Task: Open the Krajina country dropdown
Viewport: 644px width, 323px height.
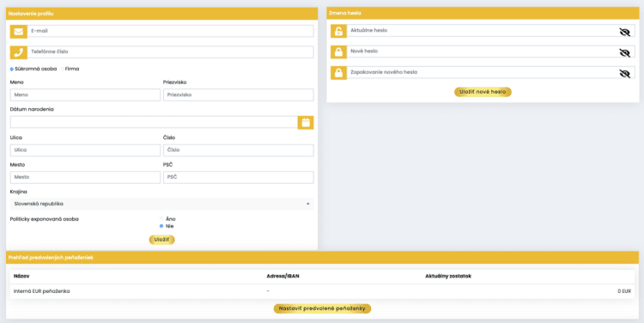Action: (x=161, y=204)
